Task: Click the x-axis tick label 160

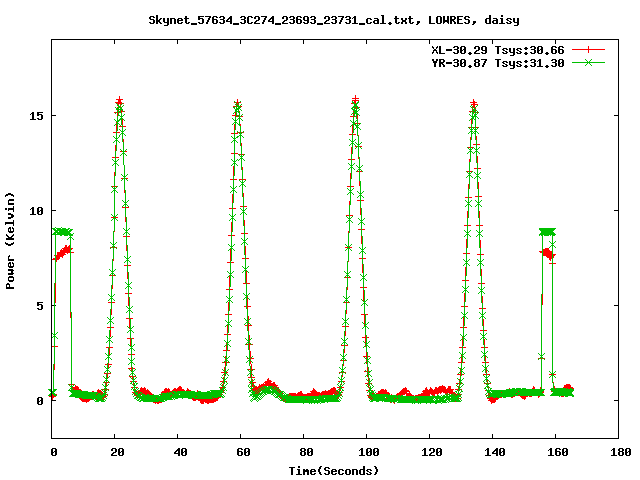Action: tap(558, 452)
